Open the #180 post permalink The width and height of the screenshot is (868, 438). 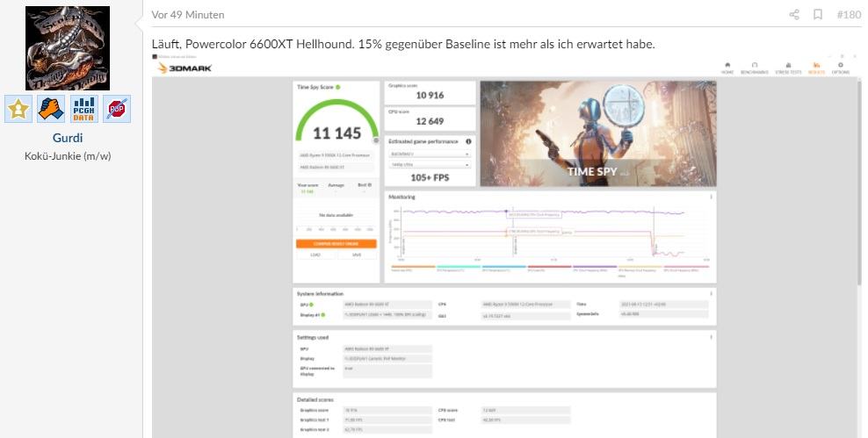point(849,14)
